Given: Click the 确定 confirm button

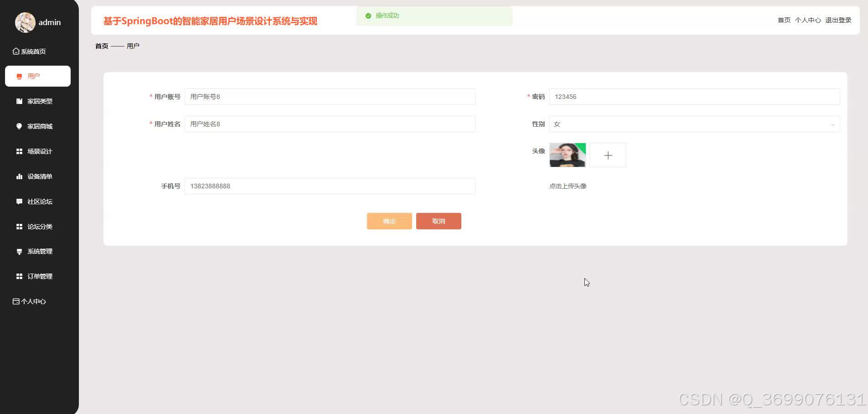Looking at the screenshot, I should 389,221.
